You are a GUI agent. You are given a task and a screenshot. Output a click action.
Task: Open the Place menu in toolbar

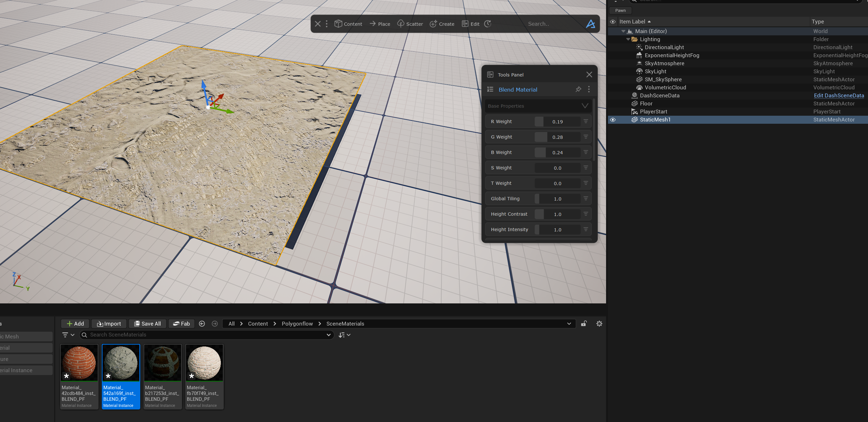(x=380, y=23)
